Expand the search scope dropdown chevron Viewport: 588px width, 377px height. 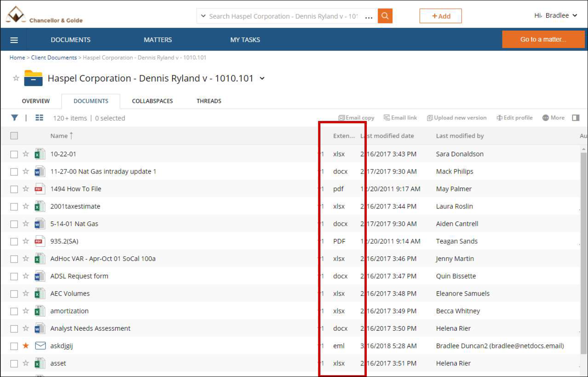pyautogui.click(x=203, y=16)
